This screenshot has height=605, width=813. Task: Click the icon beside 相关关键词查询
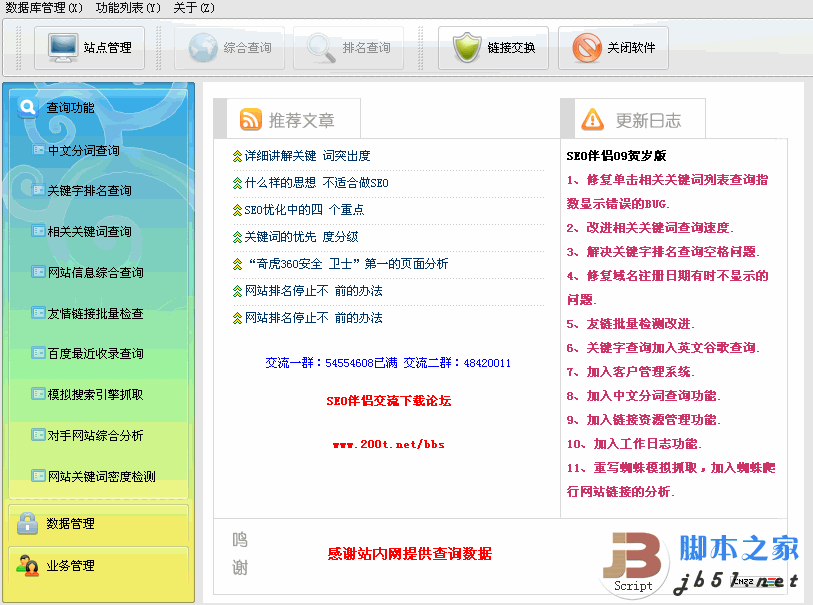pos(38,231)
